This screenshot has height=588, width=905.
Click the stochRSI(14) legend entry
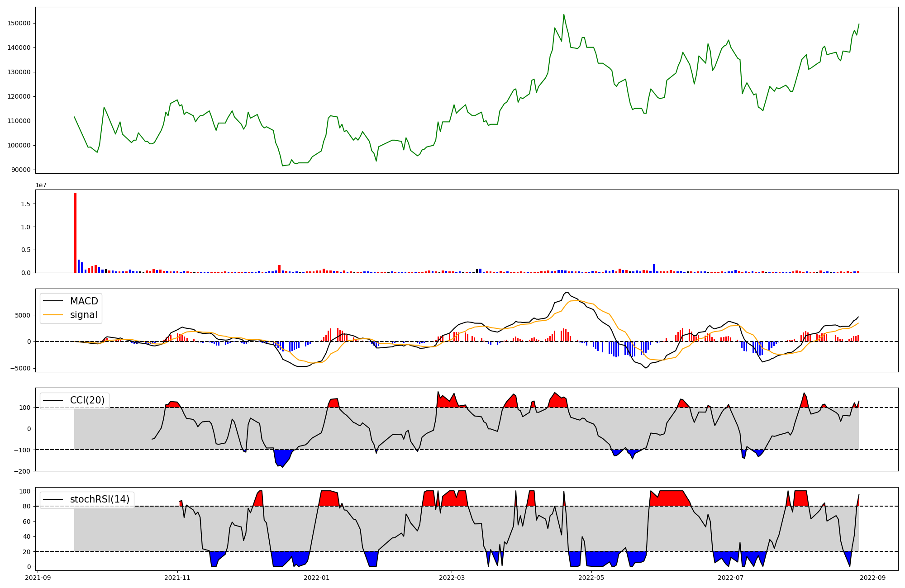point(100,499)
